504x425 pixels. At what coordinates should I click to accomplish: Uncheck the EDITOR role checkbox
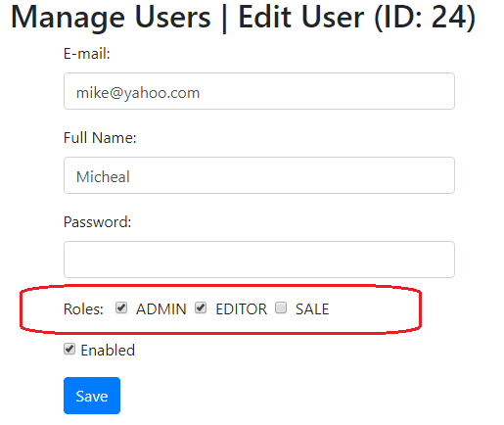(x=201, y=307)
